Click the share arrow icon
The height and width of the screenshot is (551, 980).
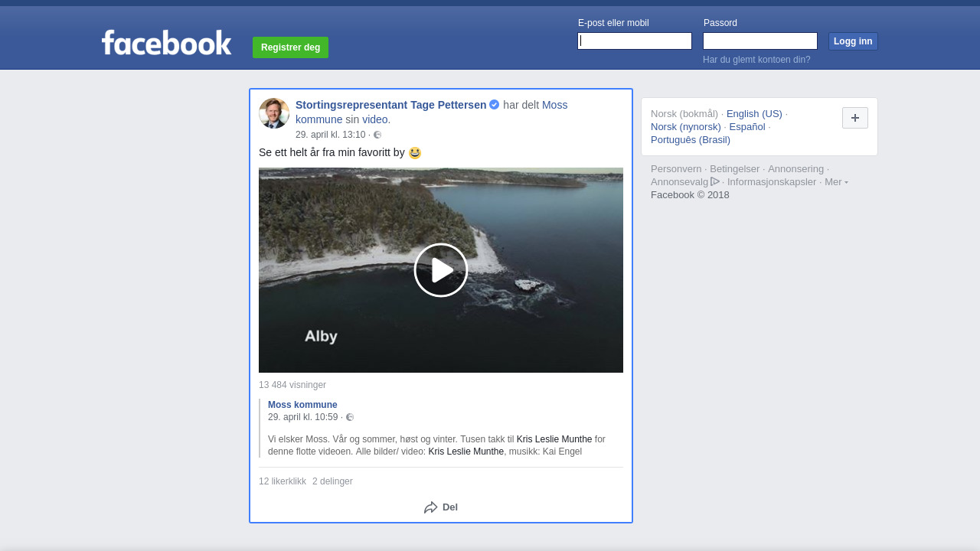click(x=431, y=507)
